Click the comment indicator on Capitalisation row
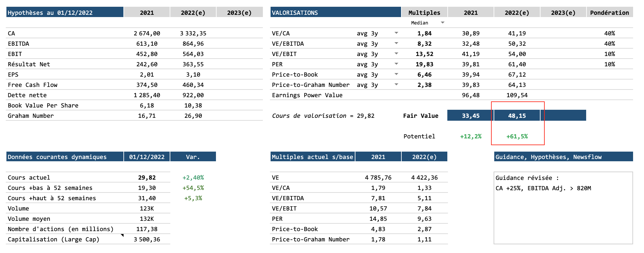Screen dimensions: 644x253 tap(122, 236)
